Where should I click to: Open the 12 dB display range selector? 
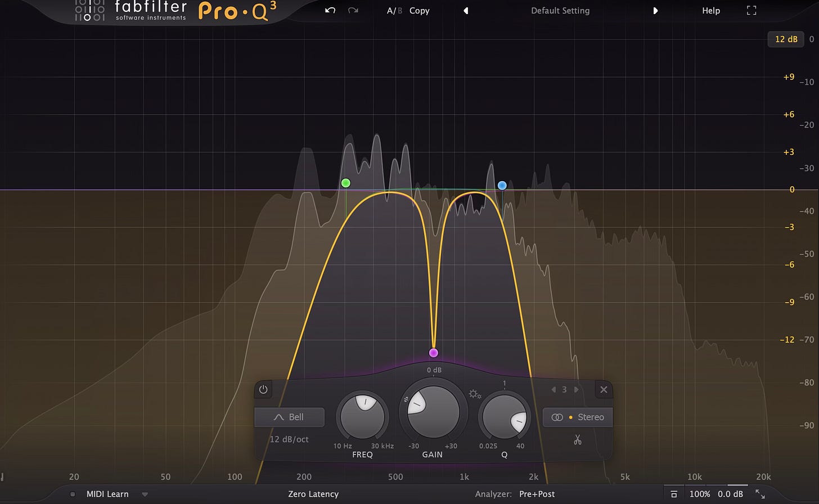(786, 39)
